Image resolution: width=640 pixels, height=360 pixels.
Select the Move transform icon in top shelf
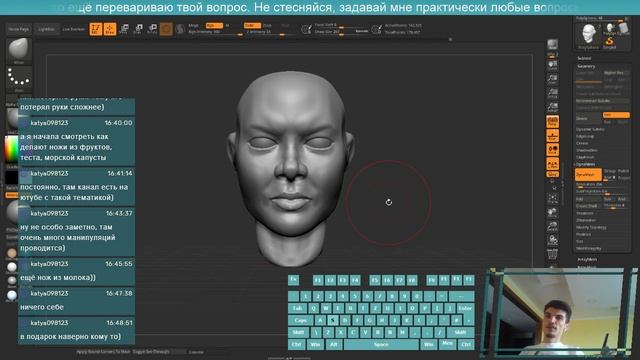coord(124,29)
